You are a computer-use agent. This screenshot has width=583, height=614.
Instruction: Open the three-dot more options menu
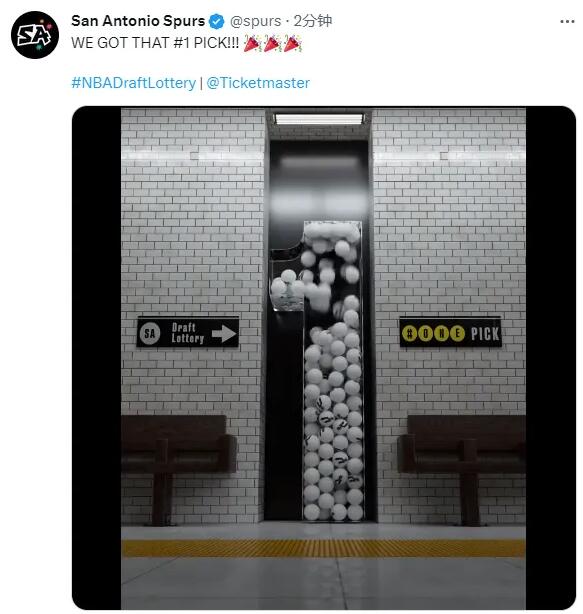point(567,22)
